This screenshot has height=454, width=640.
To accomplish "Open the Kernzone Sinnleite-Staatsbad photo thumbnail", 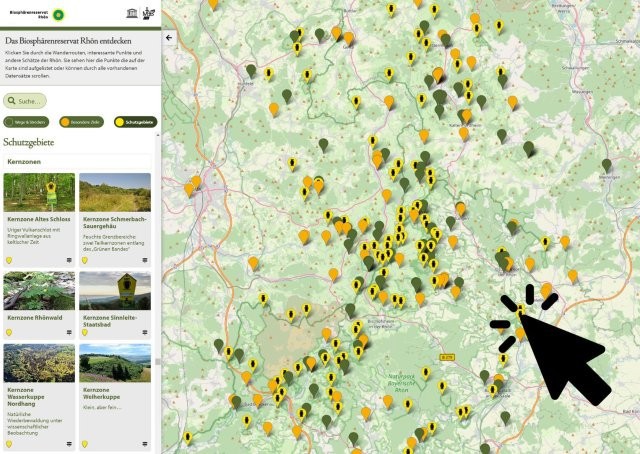I will click(x=115, y=290).
